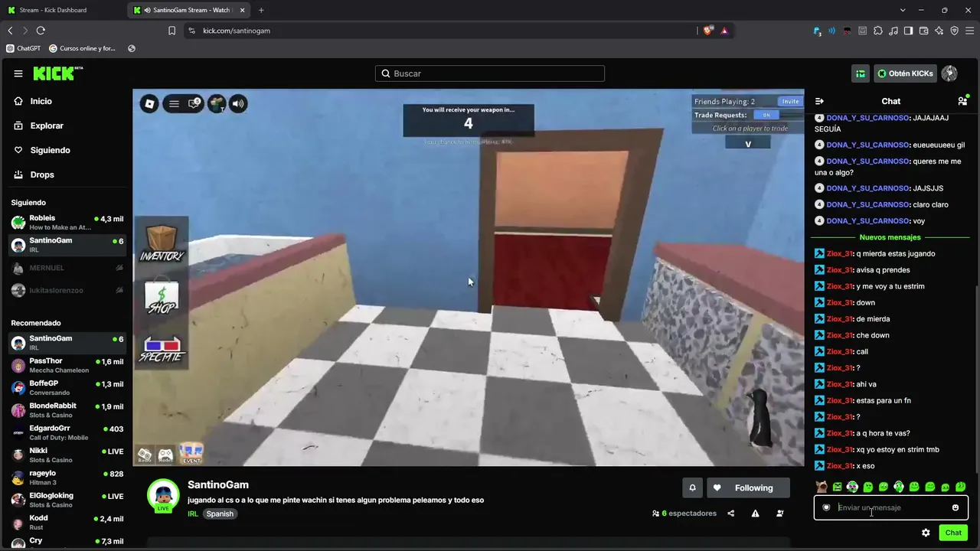Image resolution: width=980 pixels, height=551 pixels.
Task: Open the browser tab search dropdown
Action: click(903, 10)
